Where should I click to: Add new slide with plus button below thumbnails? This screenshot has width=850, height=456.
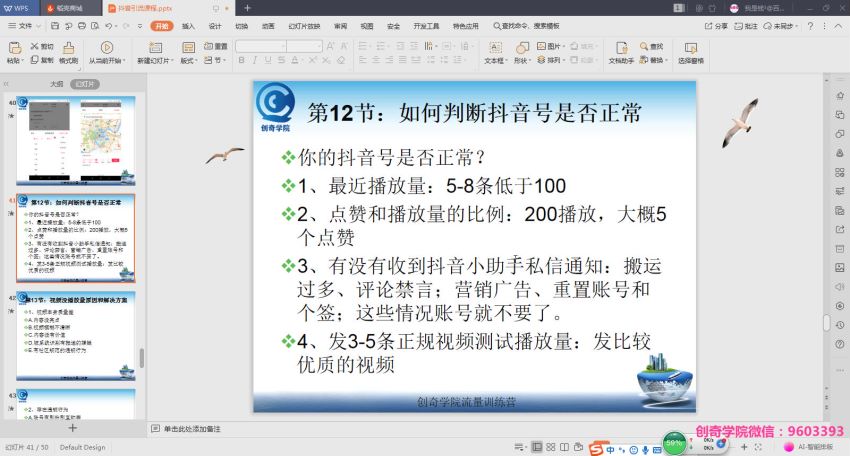point(73,428)
